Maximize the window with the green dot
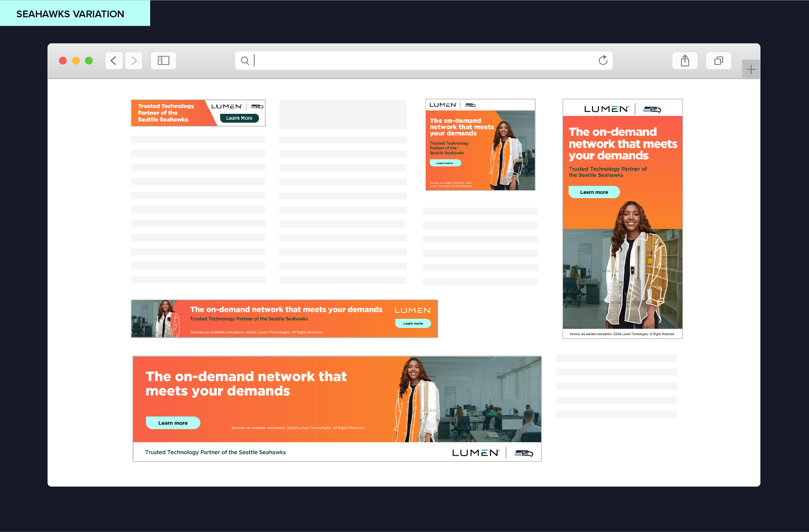 point(89,61)
